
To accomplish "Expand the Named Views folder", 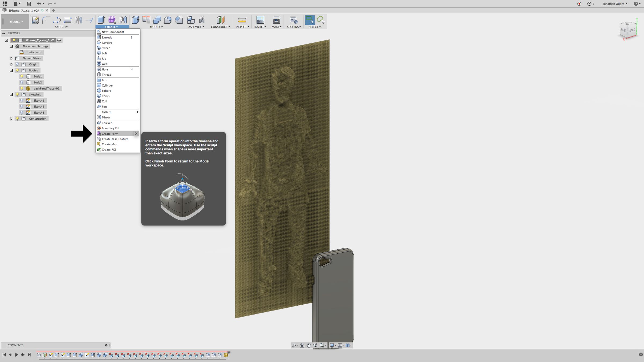I will coord(11,58).
